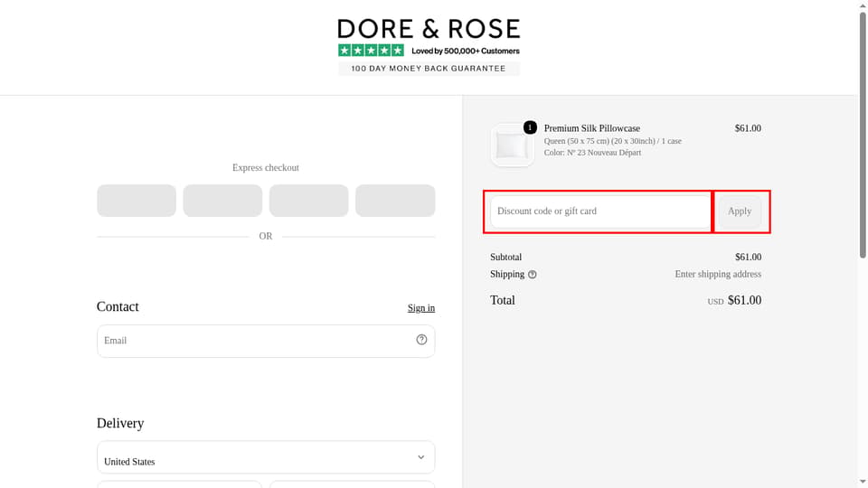Image resolution: width=868 pixels, height=488 pixels.
Task: Click the 'Contact' heading
Action: (118, 306)
